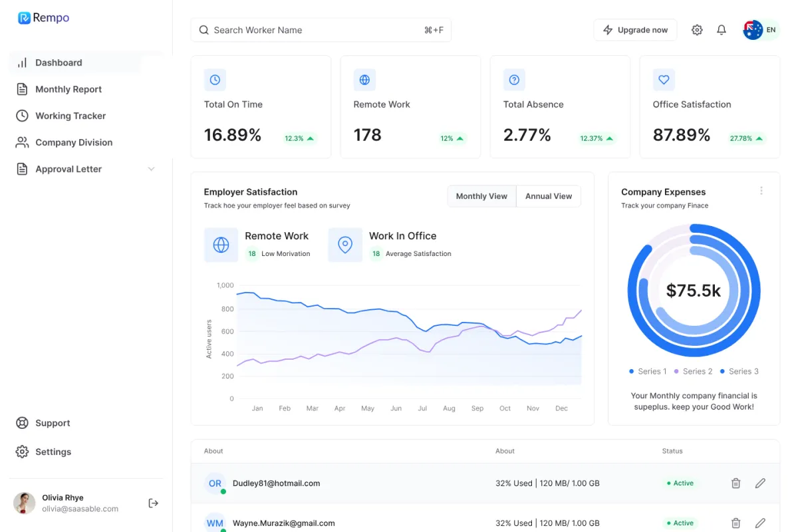Open the notifications bell
The height and width of the screenshot is (532, 798).
[x=722, y=30]
